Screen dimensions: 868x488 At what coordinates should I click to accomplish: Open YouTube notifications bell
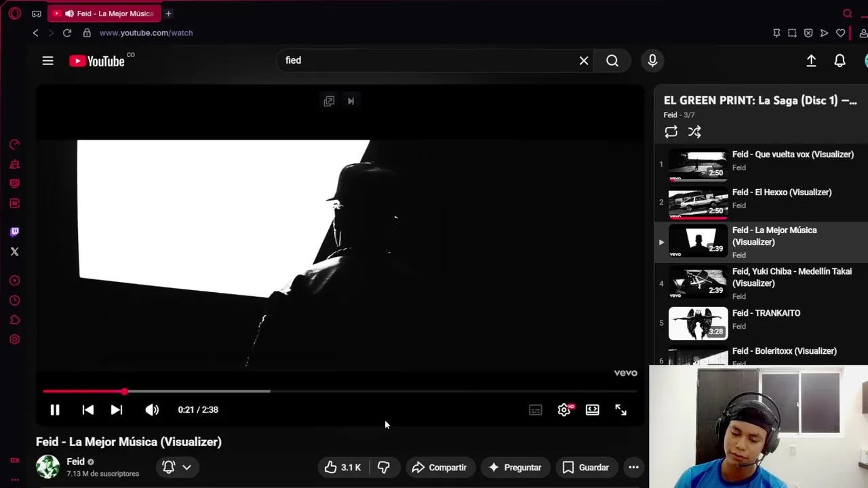coord(840,61)
